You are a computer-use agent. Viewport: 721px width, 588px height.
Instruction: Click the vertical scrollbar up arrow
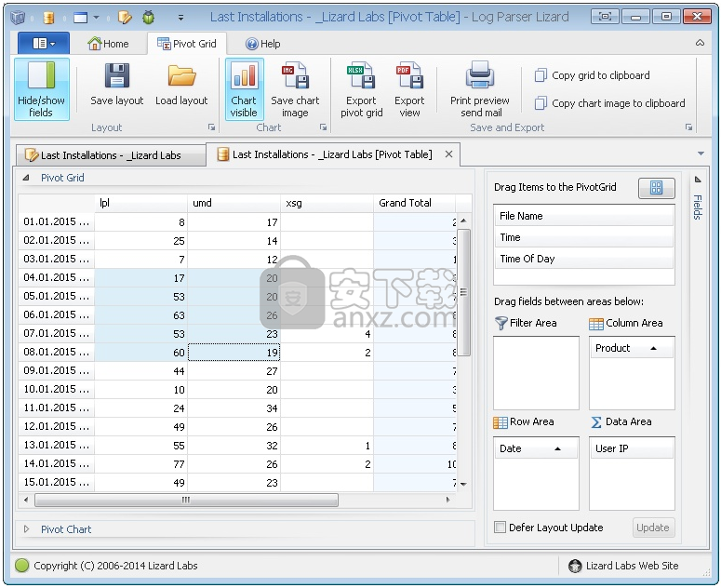click(463, 220)
